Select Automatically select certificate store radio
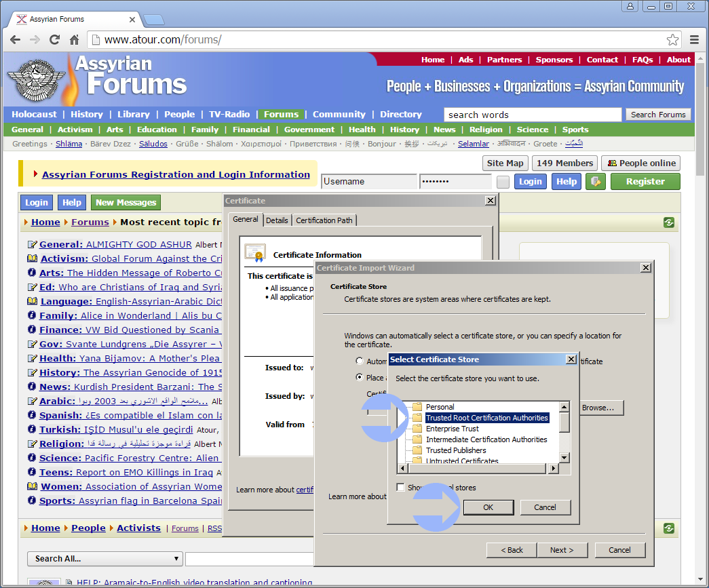The height and width of the screenshot is (588, 709). pos(360,361)
